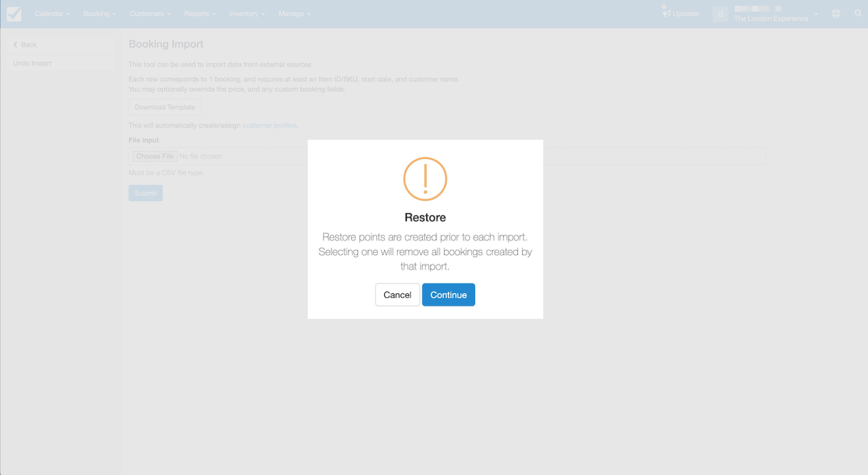This screenshot has width=868, height=475.
Task: Continue with the Restore action
Action: (x=449, y=295)
